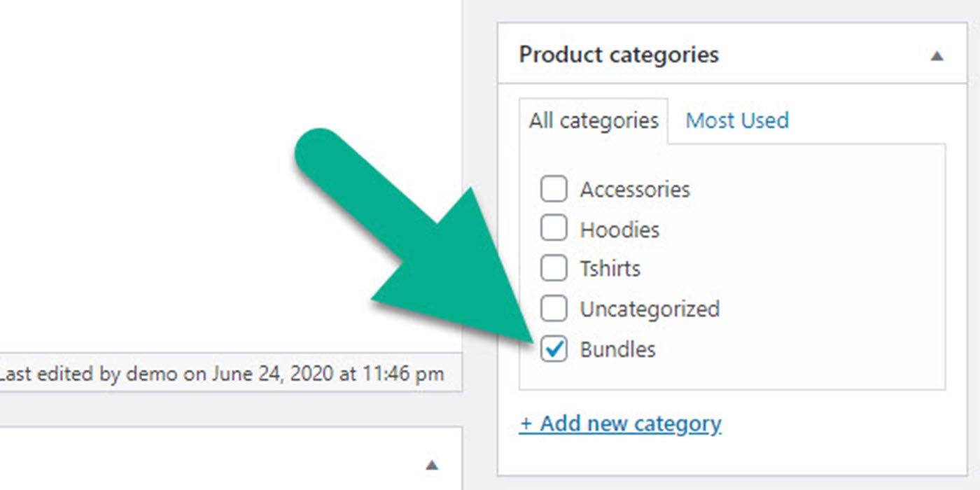980x490 pixels.
Task: Check the Uncategorized category
Action: pos(554,308)
